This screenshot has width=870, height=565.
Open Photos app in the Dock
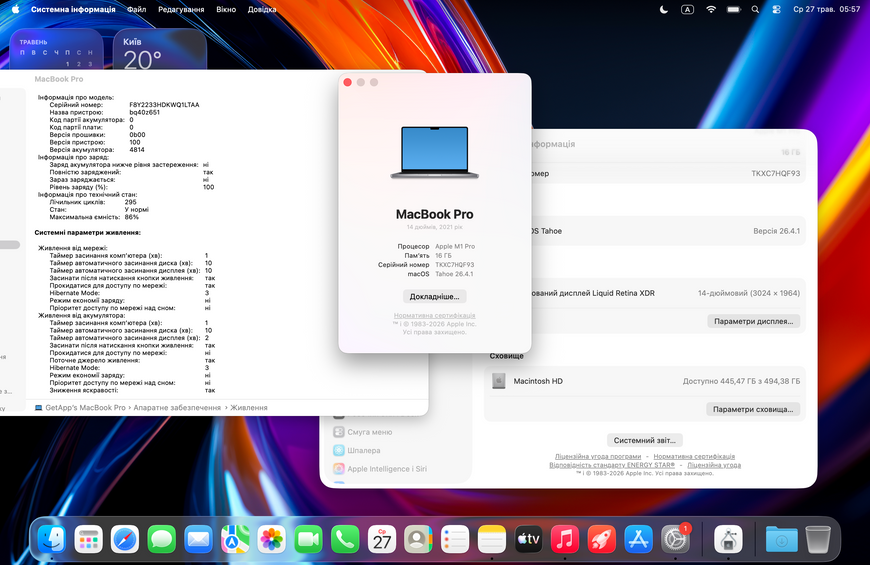pyautogui.click(x=271, y=539)
